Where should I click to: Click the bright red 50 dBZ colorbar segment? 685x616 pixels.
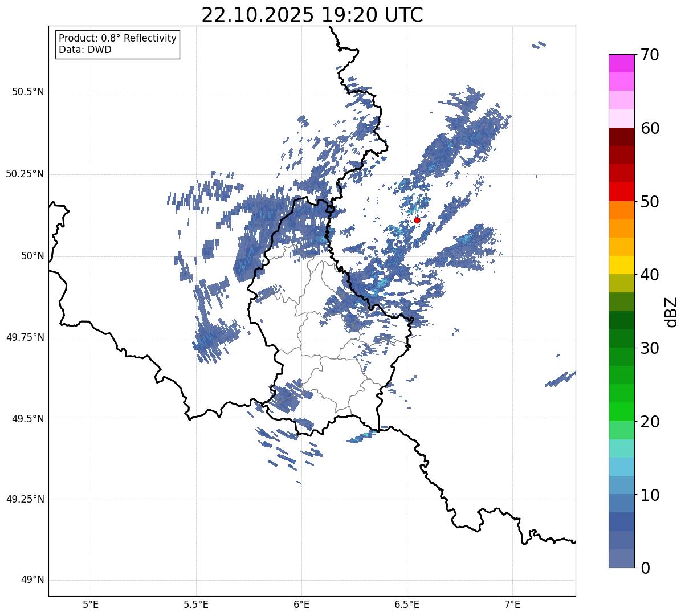[x=621, y=191]
